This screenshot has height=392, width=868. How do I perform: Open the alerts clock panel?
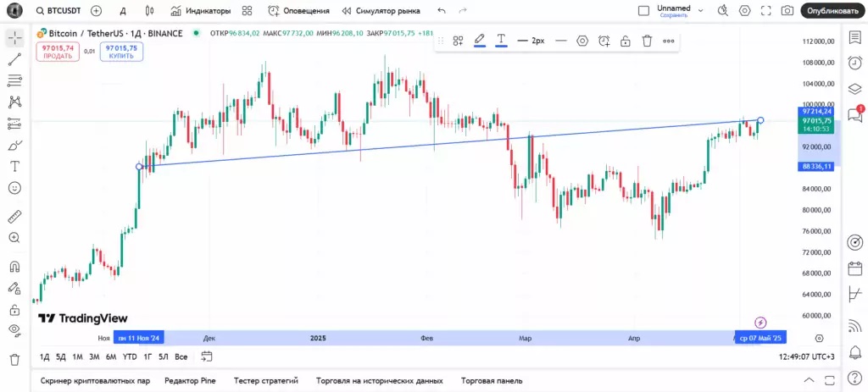pos(854,63)
